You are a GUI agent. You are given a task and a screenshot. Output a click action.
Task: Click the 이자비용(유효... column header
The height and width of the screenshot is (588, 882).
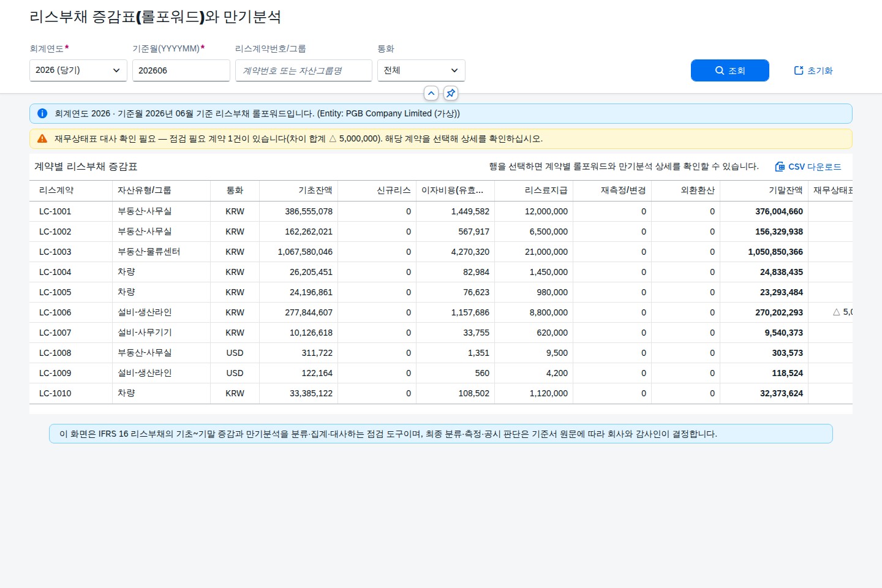click(456, 190)
